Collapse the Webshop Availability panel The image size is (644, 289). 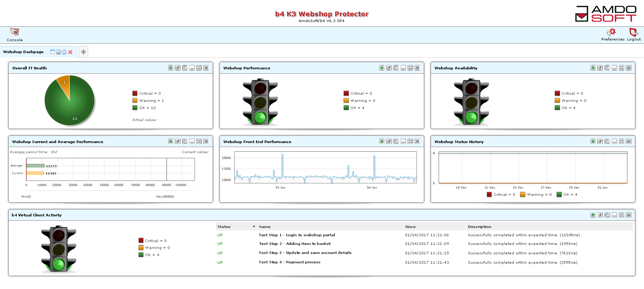[x=614, y=68]
